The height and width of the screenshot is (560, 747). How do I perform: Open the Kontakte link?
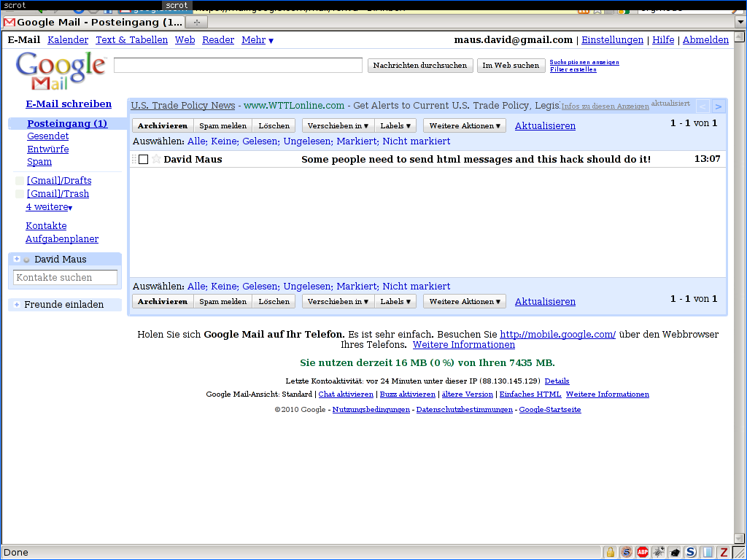point(46,226)
